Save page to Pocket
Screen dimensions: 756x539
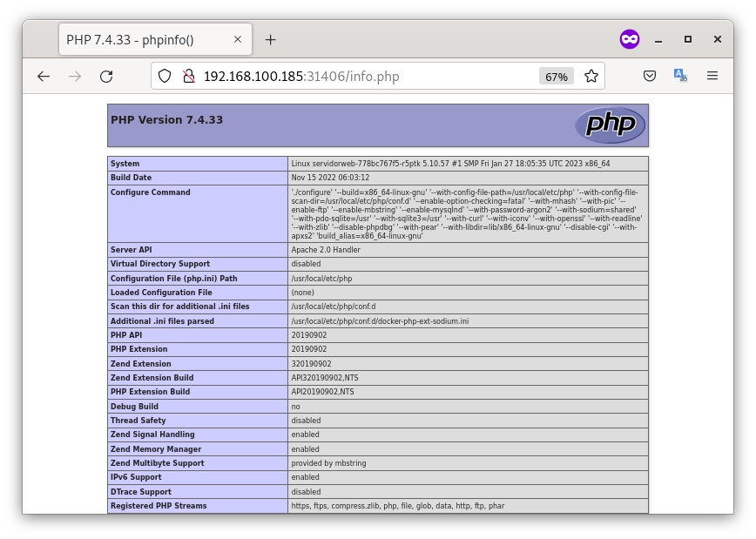click(650, 76)
